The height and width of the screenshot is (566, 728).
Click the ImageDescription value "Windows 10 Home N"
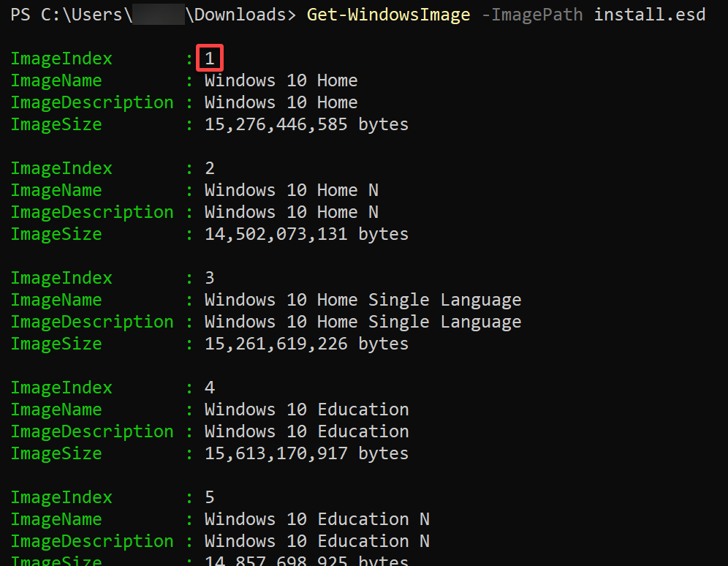click(292, 212)
